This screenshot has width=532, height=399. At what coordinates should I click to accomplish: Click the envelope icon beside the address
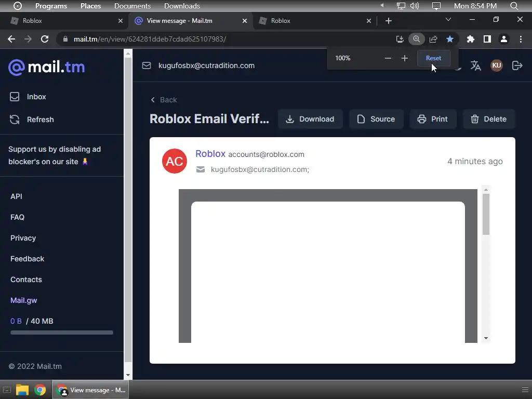click(146, 65)
